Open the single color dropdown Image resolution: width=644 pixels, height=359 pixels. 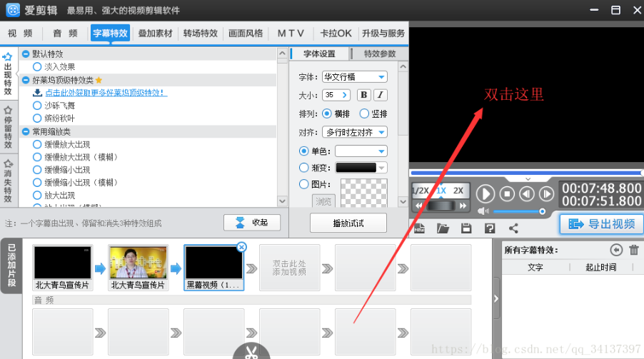point(361,151)
